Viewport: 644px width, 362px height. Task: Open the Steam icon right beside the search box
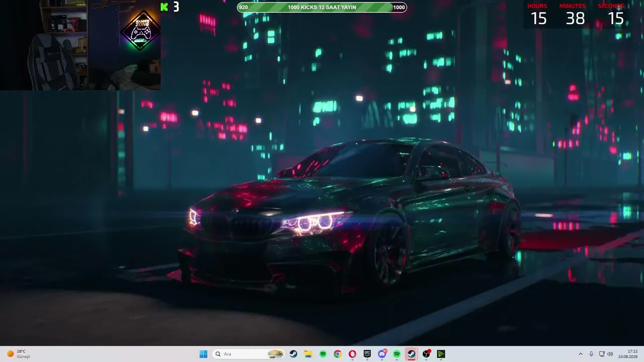pos(293,354)
